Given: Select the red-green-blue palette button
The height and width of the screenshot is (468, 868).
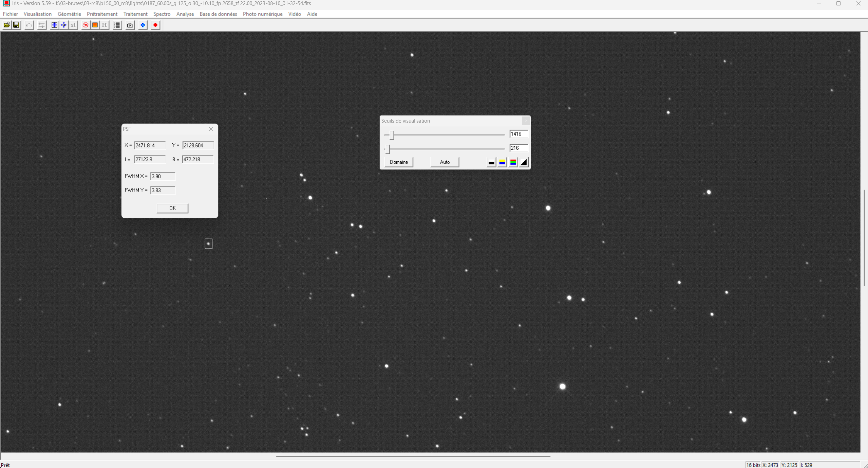Looking at the screenshot, I should click(513, 162).
